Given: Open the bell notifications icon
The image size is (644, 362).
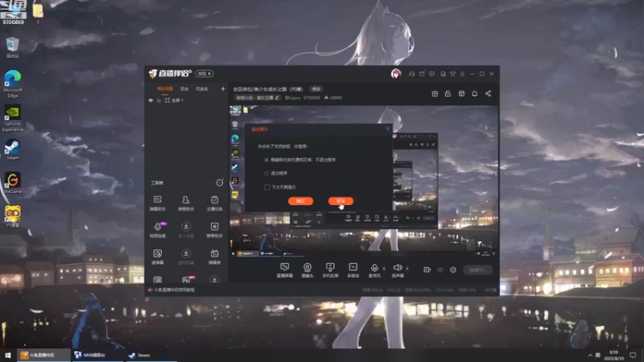Looking at the screenshot, I should tap(474, 93).
